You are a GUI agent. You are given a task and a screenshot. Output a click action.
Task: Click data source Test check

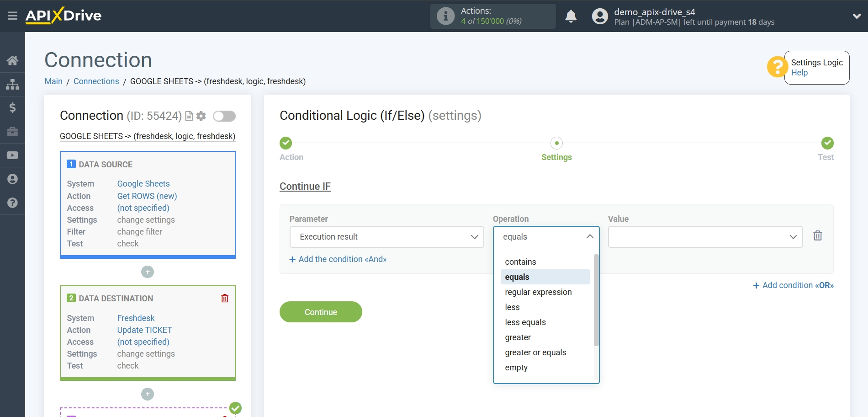tap(128, 244)
